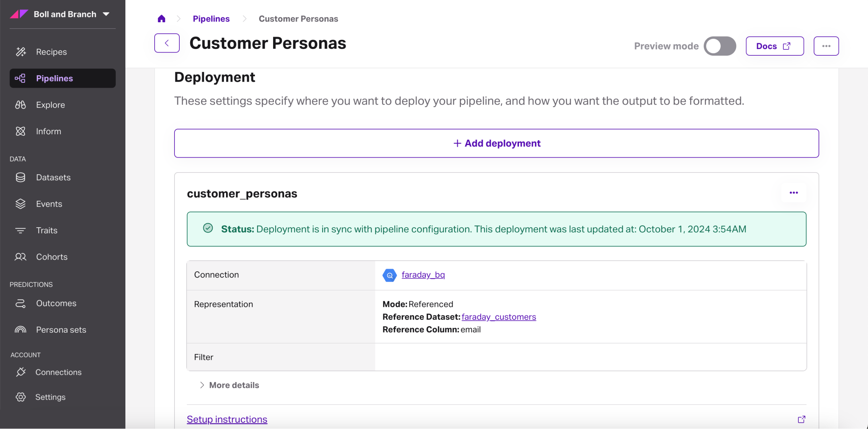868x429 pixels.
Task: Open the Docs button
Action: point(774,46)
